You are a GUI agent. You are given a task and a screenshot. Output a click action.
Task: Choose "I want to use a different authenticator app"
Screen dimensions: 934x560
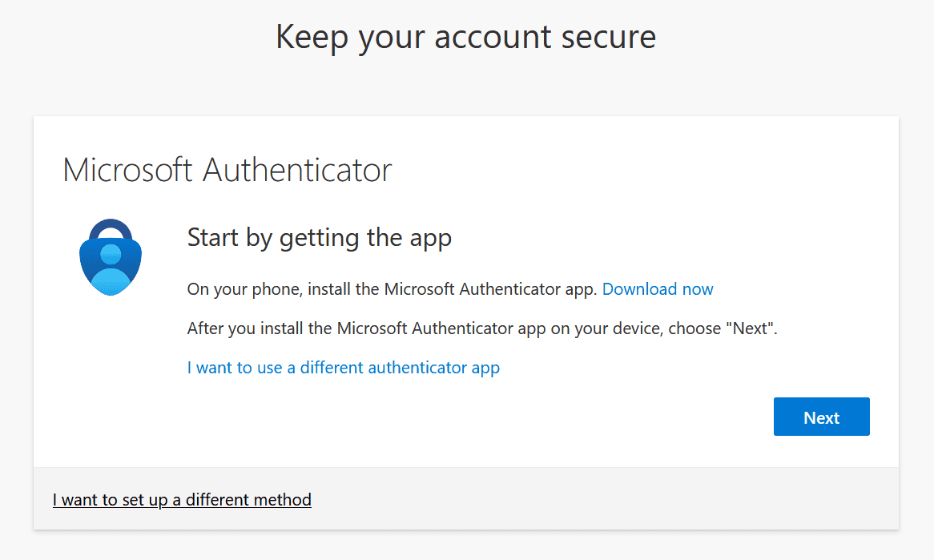click(343, 368)
